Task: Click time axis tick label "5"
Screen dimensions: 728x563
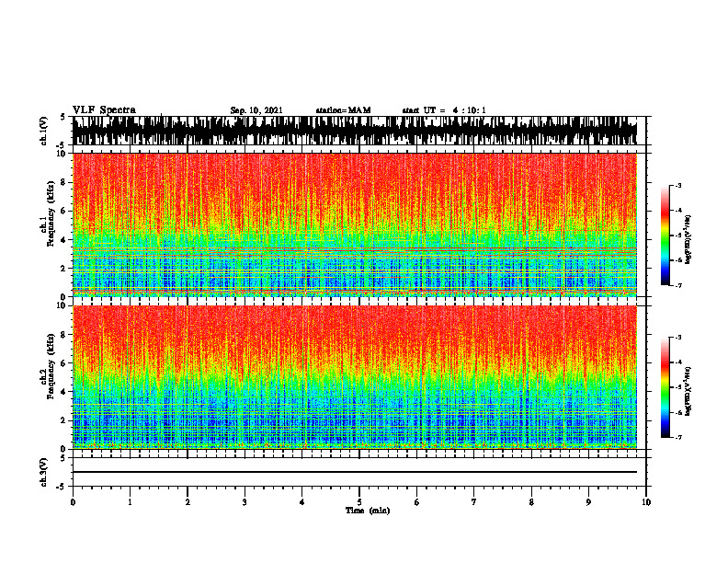Action: click(359, 502)
